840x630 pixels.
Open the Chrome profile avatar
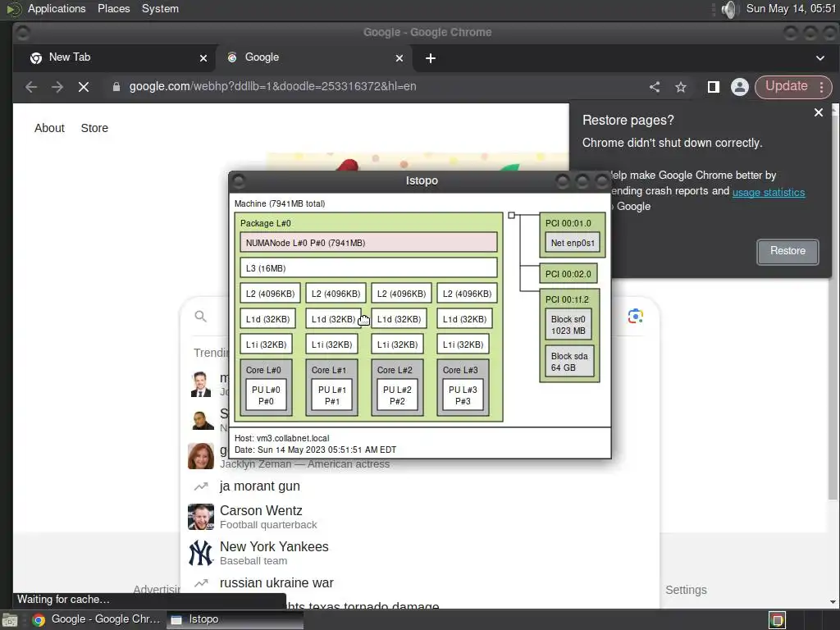740,87
